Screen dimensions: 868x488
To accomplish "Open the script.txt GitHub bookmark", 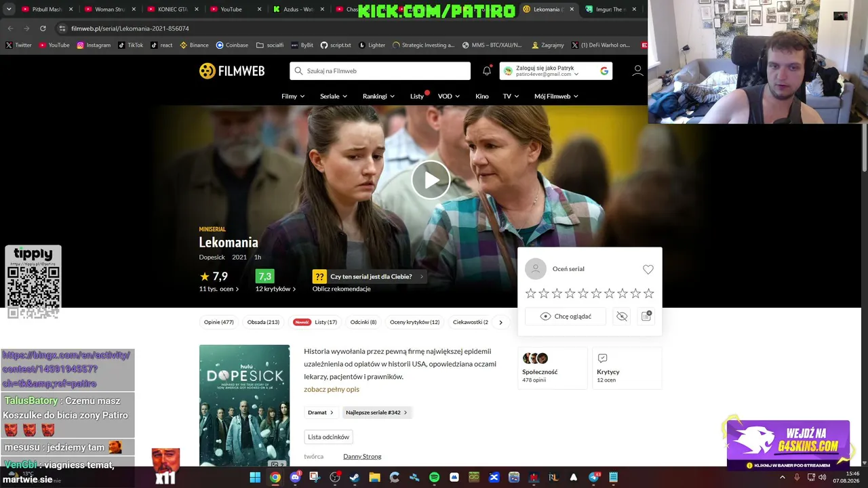I will tap(336, 45).
